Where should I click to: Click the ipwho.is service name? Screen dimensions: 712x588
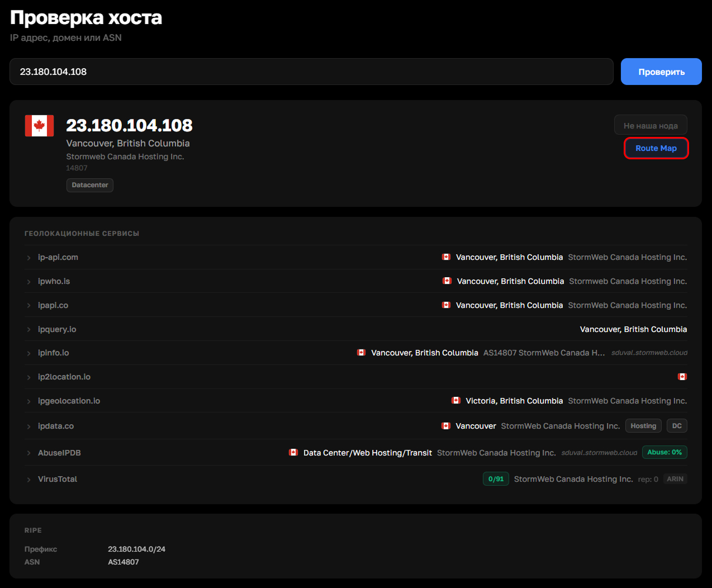[x=54, y=281]
